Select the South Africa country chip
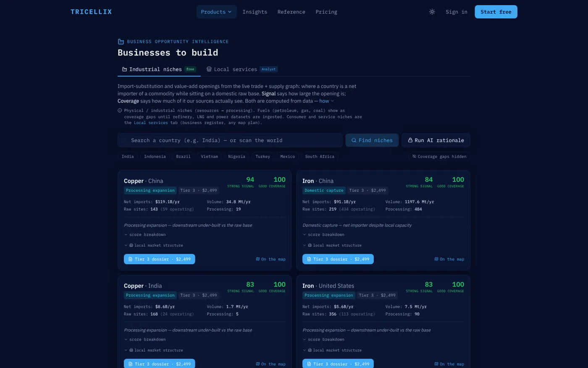588x368 pixels. (320, 156)
